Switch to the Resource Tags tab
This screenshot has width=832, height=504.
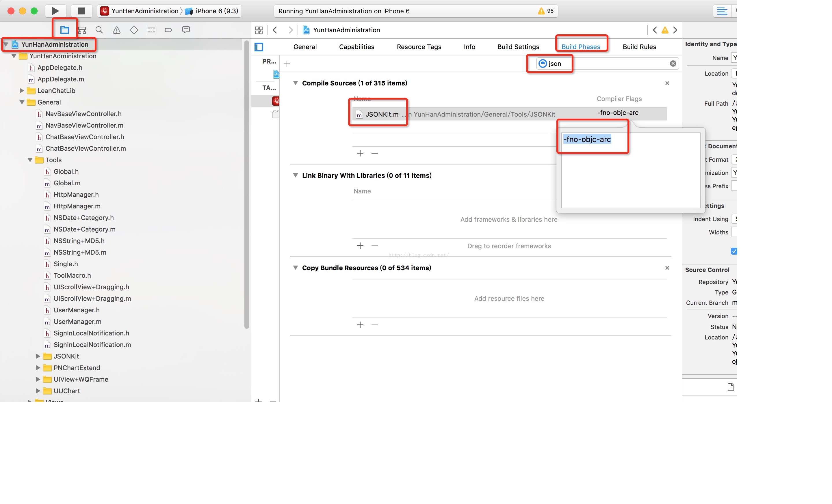click(x=419, y=47)
